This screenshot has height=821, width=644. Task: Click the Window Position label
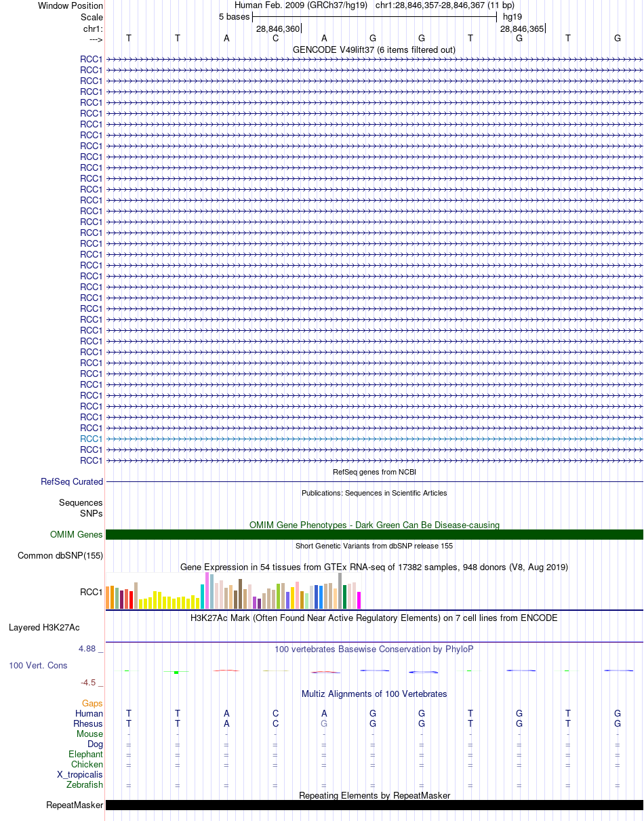click(x=71, y=5)
